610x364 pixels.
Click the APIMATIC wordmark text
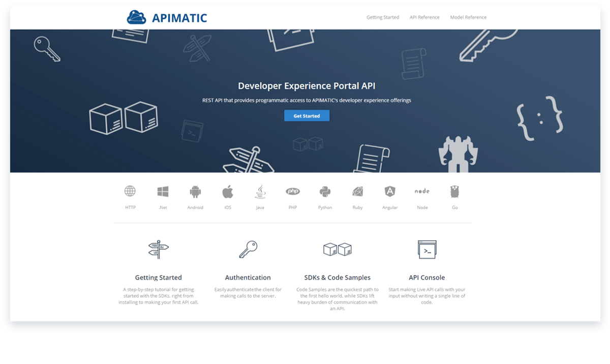179,18
